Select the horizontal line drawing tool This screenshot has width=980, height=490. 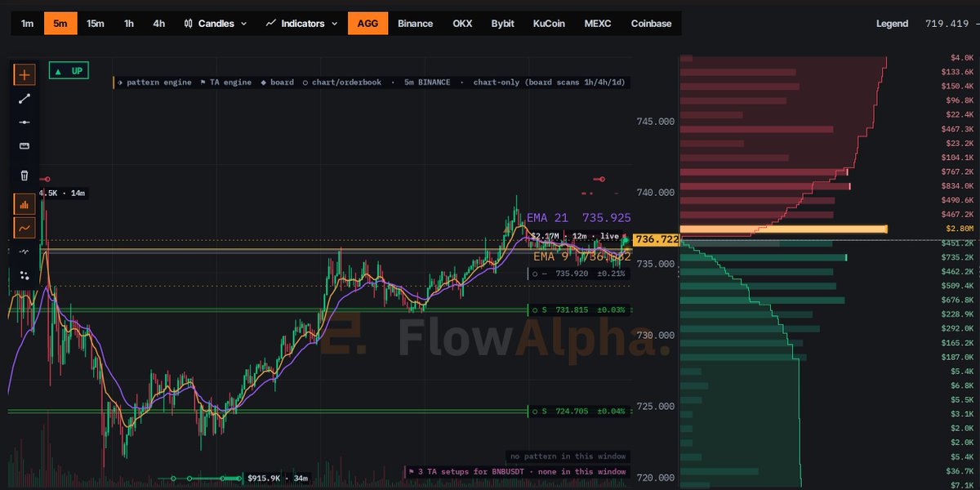[x=24, y=122]
